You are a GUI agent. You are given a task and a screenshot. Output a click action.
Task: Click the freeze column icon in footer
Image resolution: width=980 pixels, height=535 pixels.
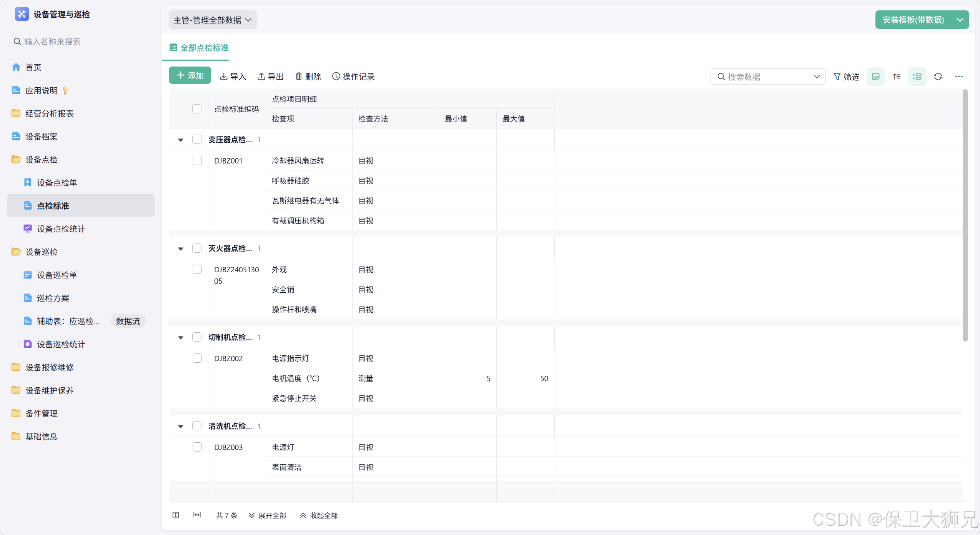pyautogui.click(x=176, y=515)
